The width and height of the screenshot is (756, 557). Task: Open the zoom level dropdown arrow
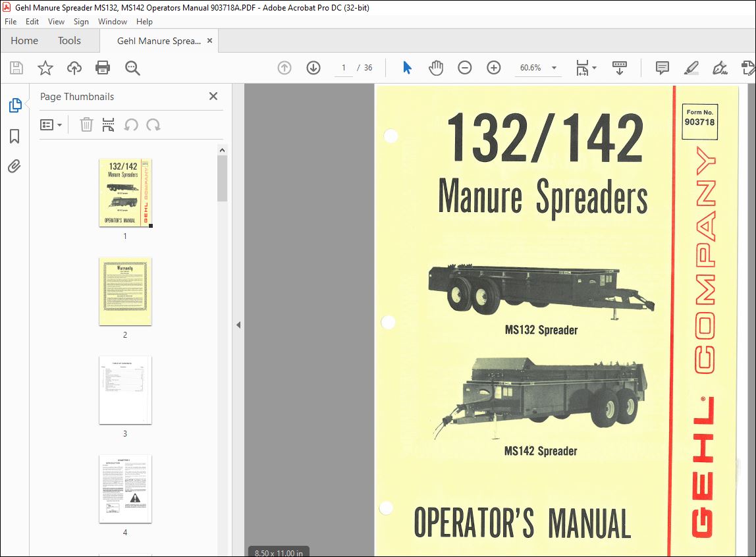pos(554,68)
